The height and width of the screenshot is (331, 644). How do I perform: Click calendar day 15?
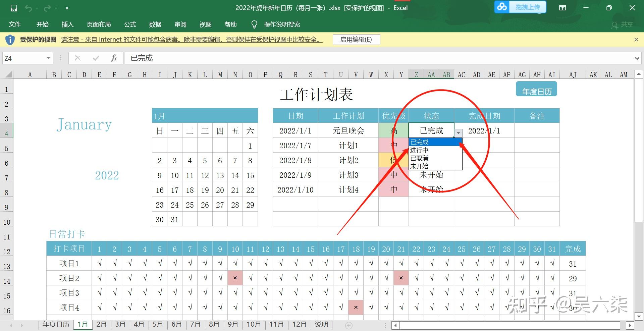(250, 175)
